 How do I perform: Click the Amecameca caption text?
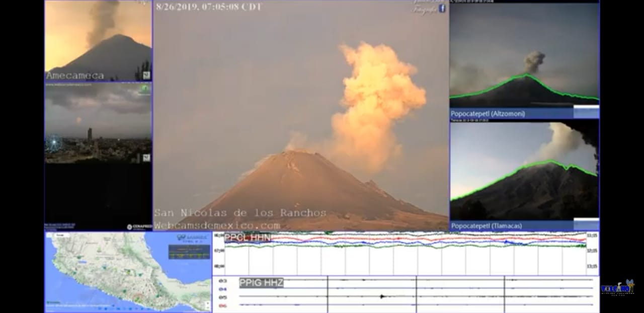click(75, 76)
